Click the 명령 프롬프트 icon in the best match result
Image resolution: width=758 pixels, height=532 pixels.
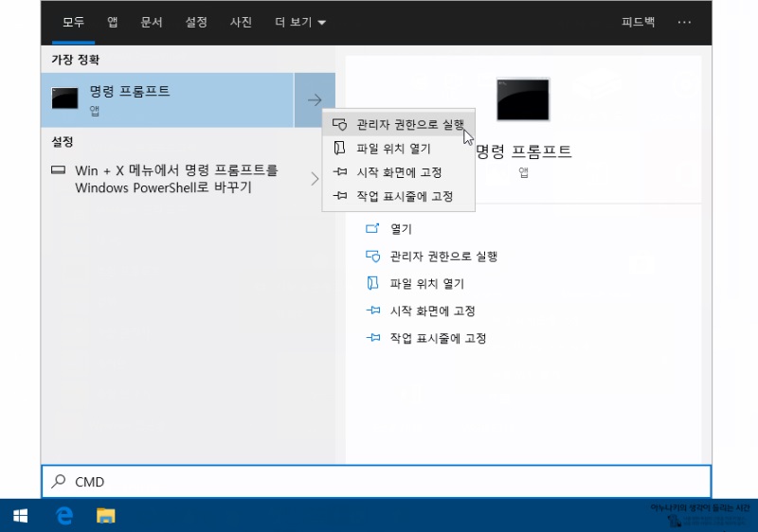pos(64,98)
